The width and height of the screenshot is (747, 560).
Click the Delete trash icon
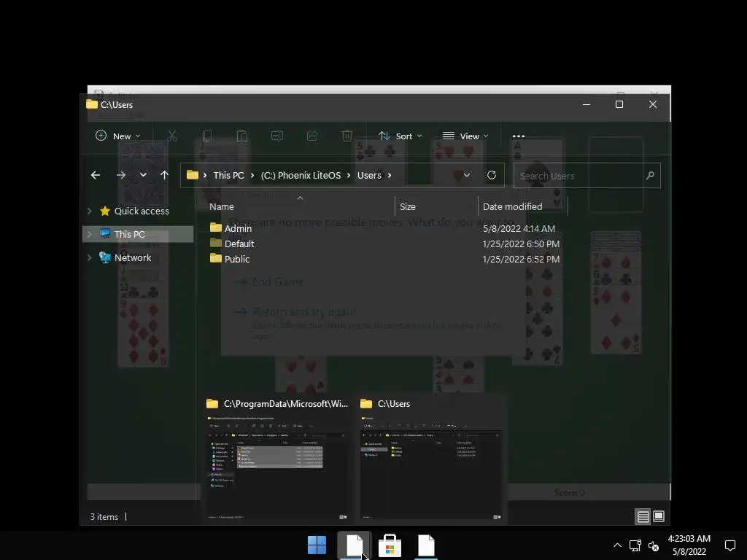(x=347, y=136)
